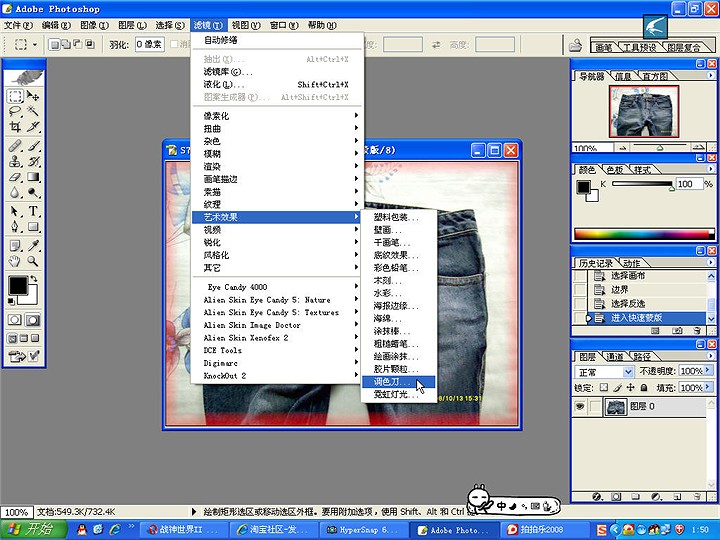Expand Eye Candy 4000 submenu

click(x=277, y=287)
